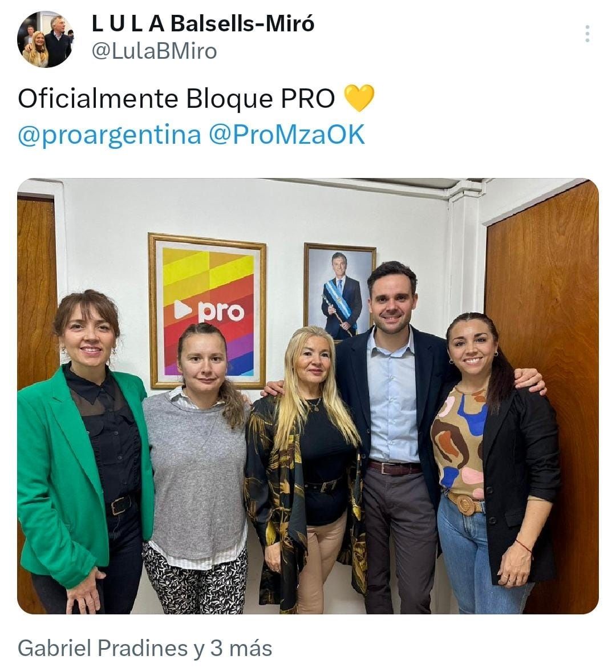Click the play-arrow icon on the pro poster
Viewport: 616px width, 672px height.
click(180, 310)
